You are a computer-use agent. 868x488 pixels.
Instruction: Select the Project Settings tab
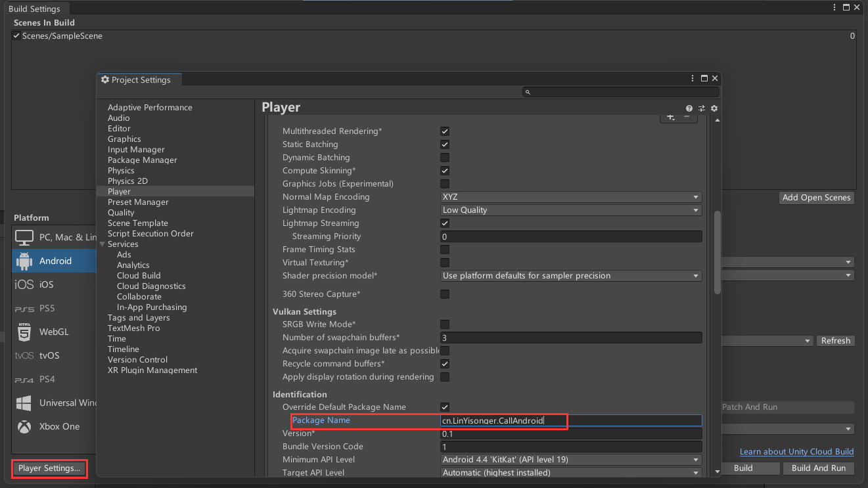click(x=139, y=80)
